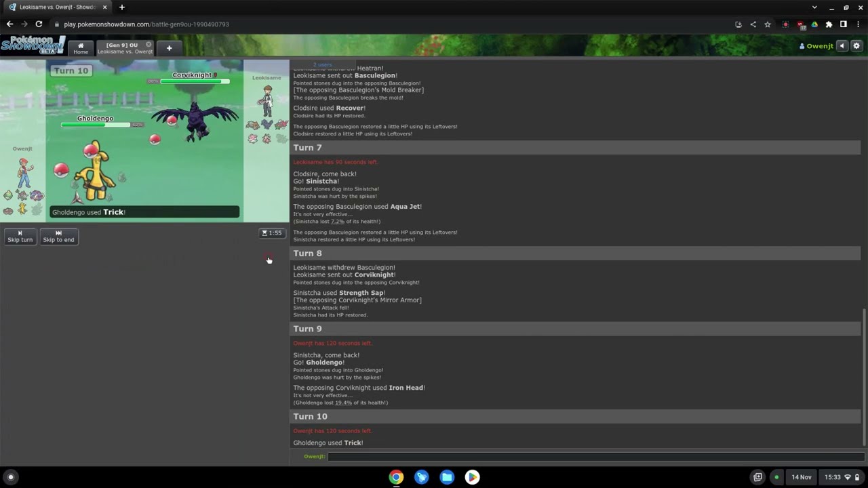Open quick settings at 15:33 clock
This screenshot has height=488, width=868.
click(842, 477)
